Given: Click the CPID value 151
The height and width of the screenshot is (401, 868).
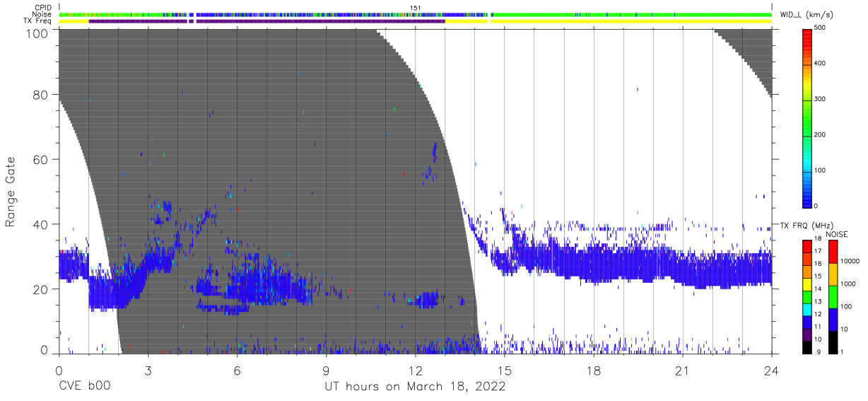Looking at the screenshot, I should click(416, 8).
